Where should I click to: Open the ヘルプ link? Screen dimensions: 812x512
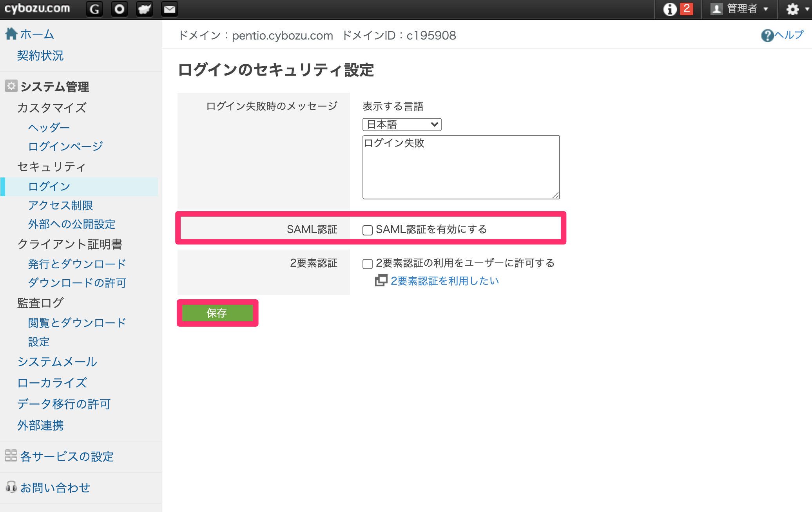click(x=789, y=35)
